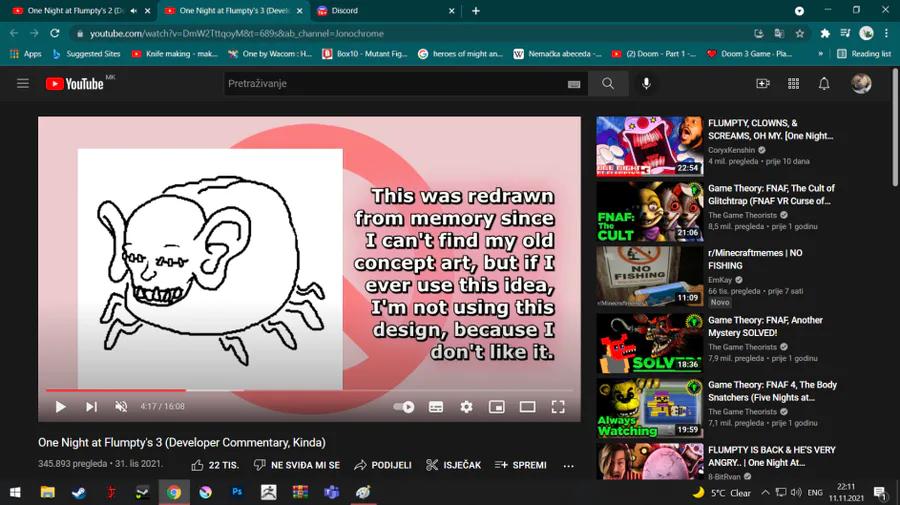The width and height of the screenshot is (900, 505).
Task: Enter fullscreen mode
Action: [558, 407]
